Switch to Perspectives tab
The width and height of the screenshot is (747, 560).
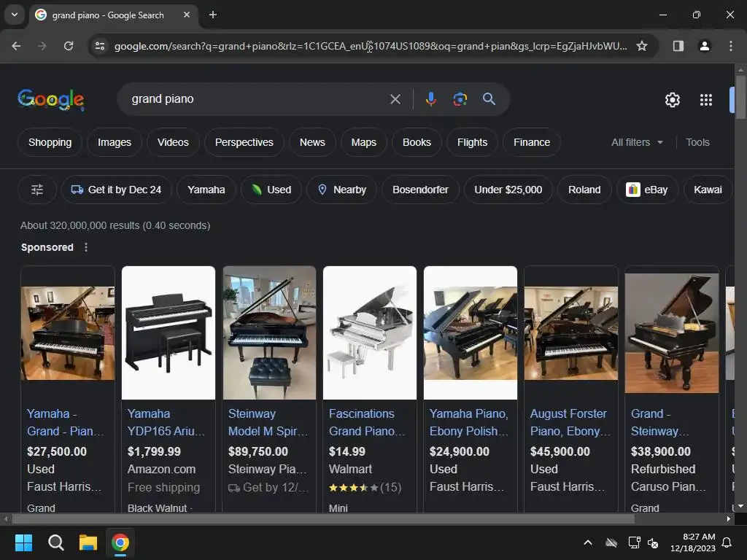[x=244, y=142]
